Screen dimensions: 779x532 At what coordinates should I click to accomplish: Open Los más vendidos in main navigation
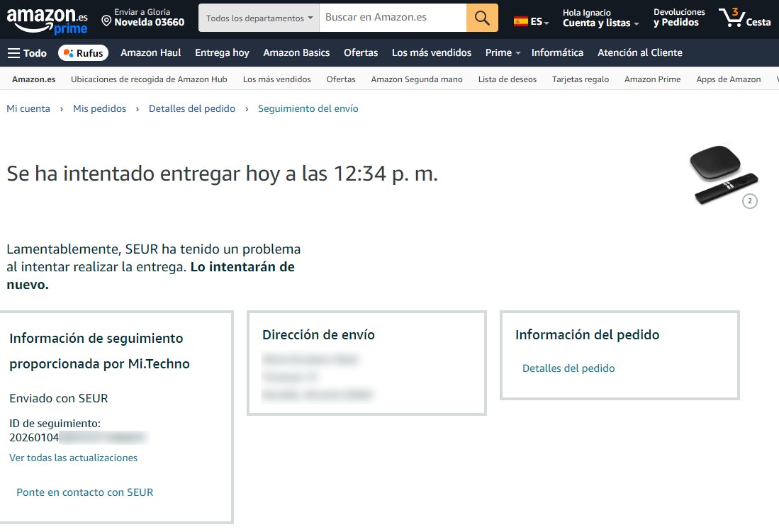432,52
